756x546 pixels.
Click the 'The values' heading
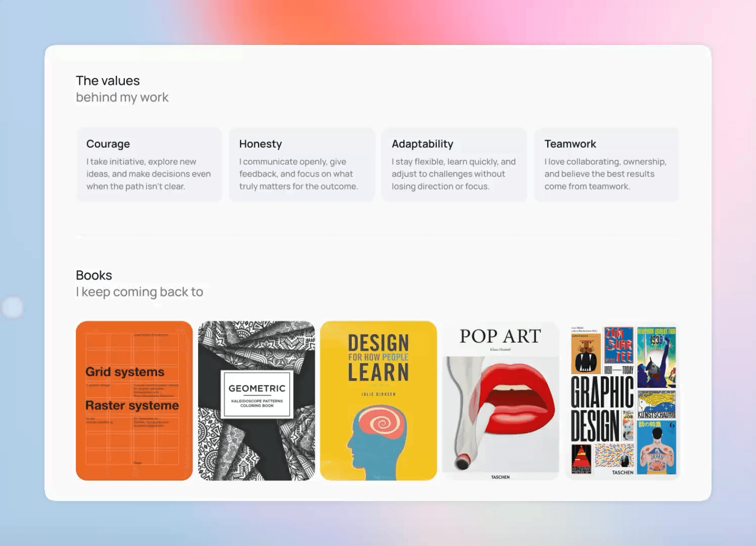[108, 81]
